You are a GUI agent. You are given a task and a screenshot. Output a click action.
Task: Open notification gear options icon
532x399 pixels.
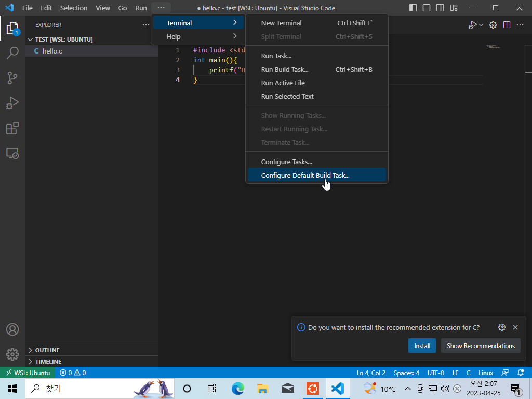(x=502, y=327)
